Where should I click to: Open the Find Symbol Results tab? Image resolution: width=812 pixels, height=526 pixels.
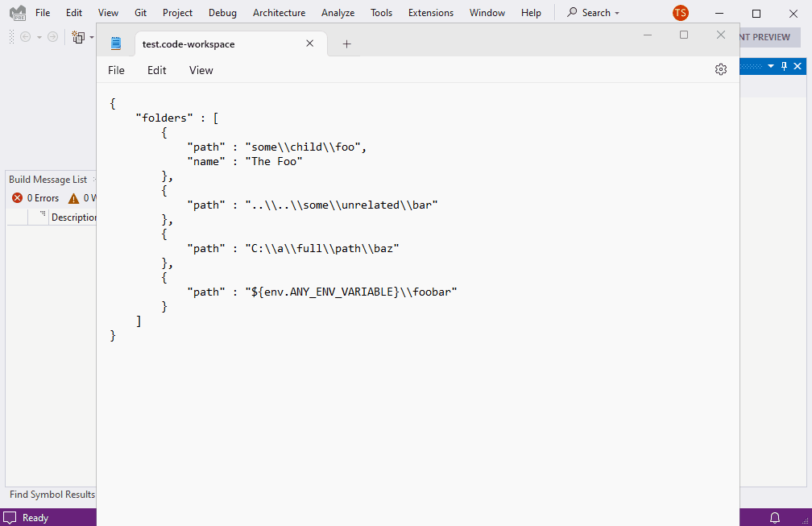(52, 495)
